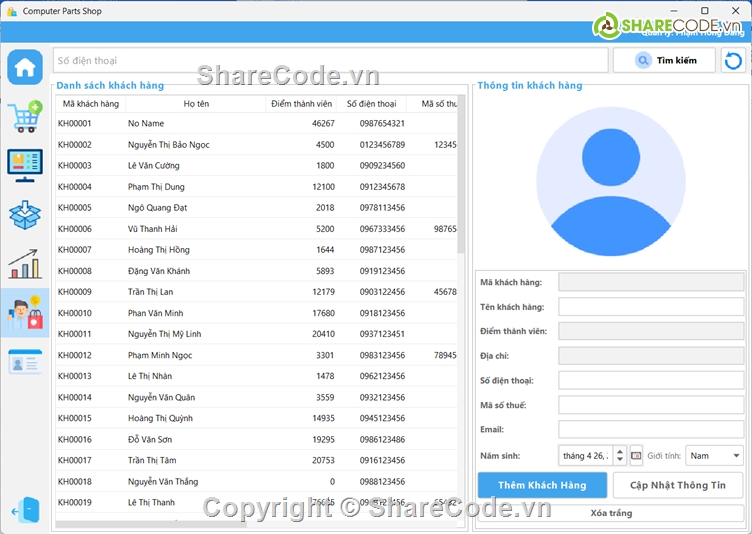The height and width of the screenshot is (534, 752).
Task: Focus the Email input field
Action: point(651,429)
